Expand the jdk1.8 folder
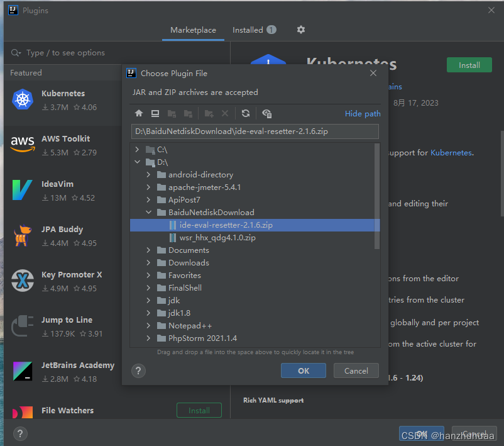 148,313
